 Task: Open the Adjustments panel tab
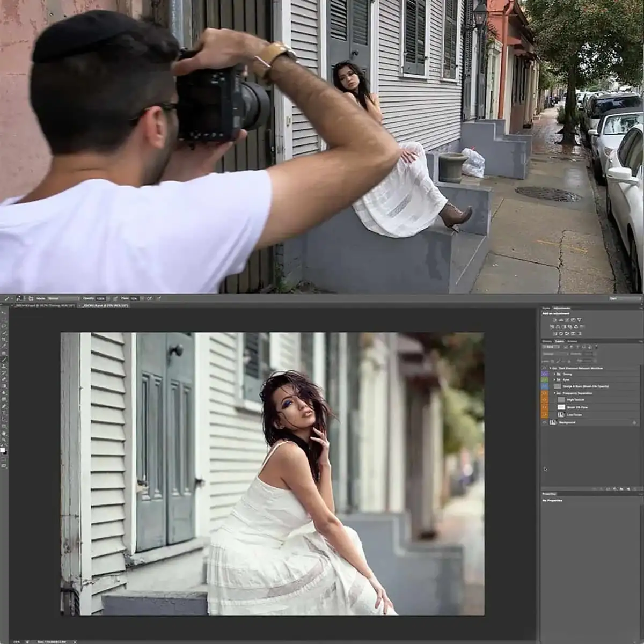[562, 308]
